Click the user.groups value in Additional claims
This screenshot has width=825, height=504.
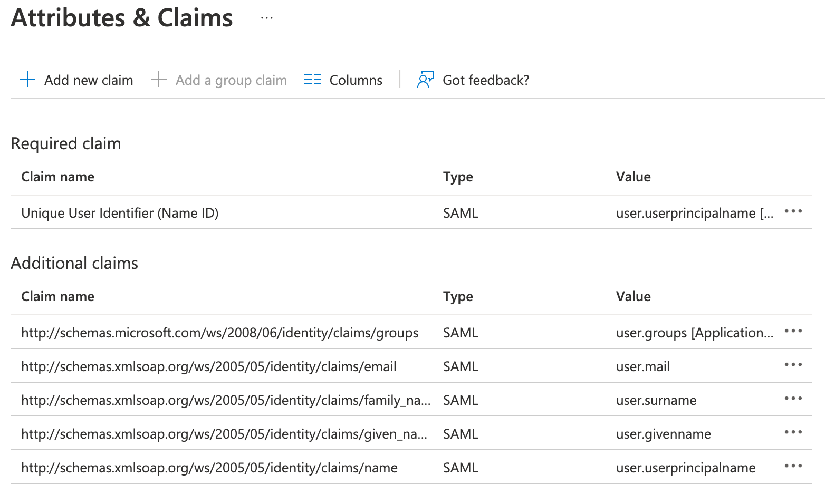(x=694, y=332)
